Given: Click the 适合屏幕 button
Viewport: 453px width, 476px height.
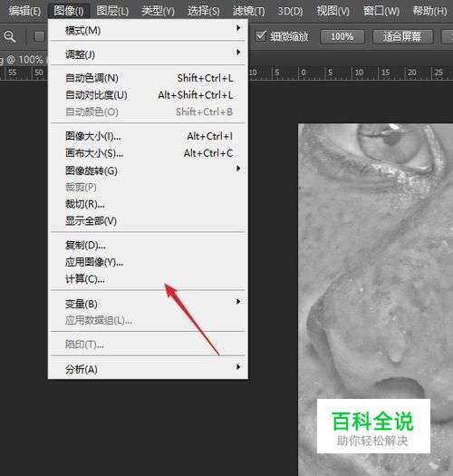Looking at the screenshot, I should pos(402,37).
